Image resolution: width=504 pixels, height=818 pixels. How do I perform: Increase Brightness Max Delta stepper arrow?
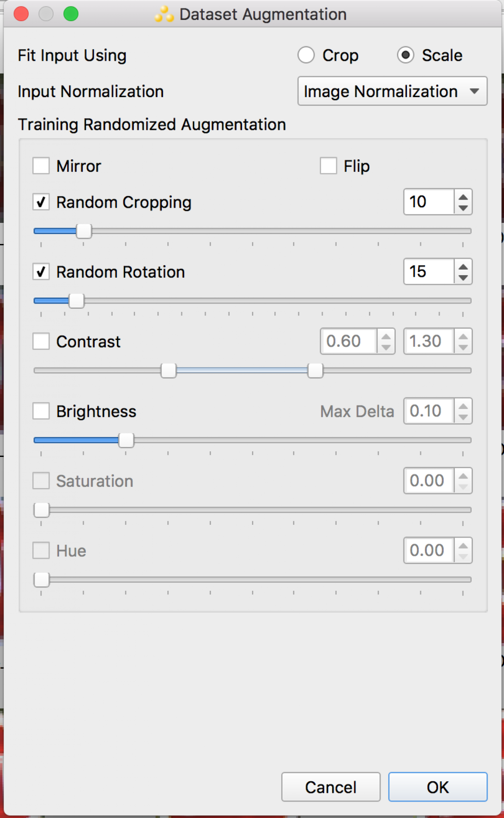click(x=463, y=406)
